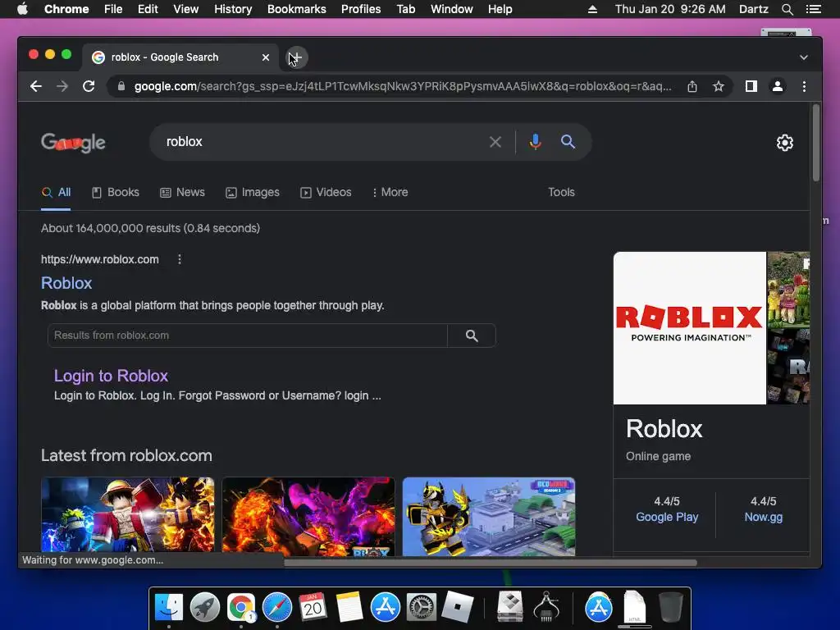Image resolution: width=840 pixels, height=630 pixels.
Task: Clear the search box with the X
Action: click(495, 142)
